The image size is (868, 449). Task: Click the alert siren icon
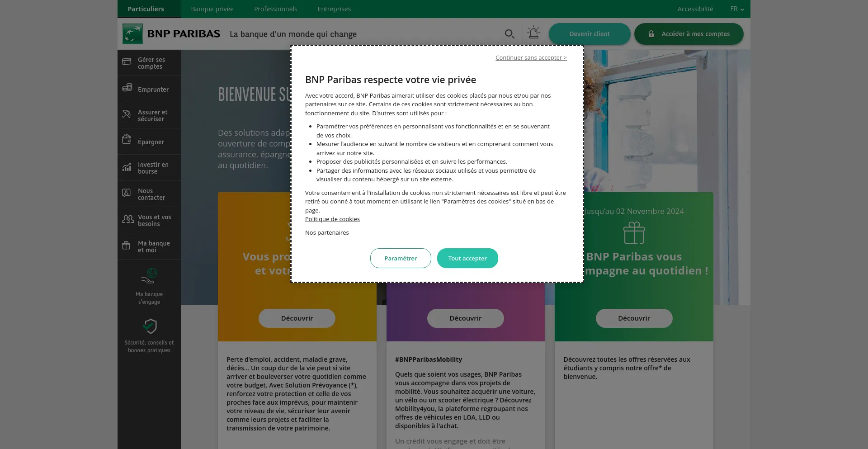[533, 33]
